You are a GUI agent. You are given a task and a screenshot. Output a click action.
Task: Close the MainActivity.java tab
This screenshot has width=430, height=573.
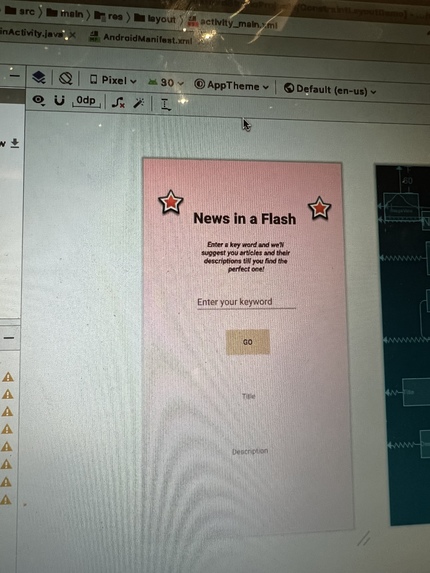(72, 35)
